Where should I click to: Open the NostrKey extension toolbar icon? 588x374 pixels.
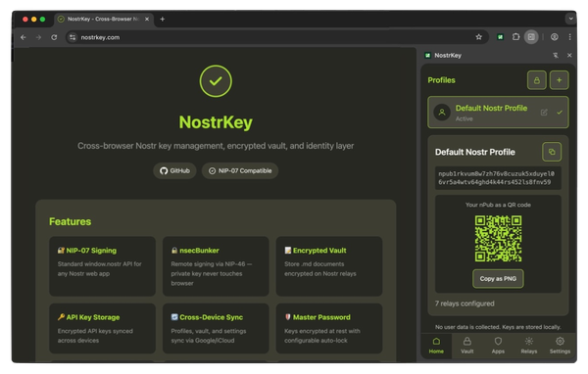(x=500, y=37)
